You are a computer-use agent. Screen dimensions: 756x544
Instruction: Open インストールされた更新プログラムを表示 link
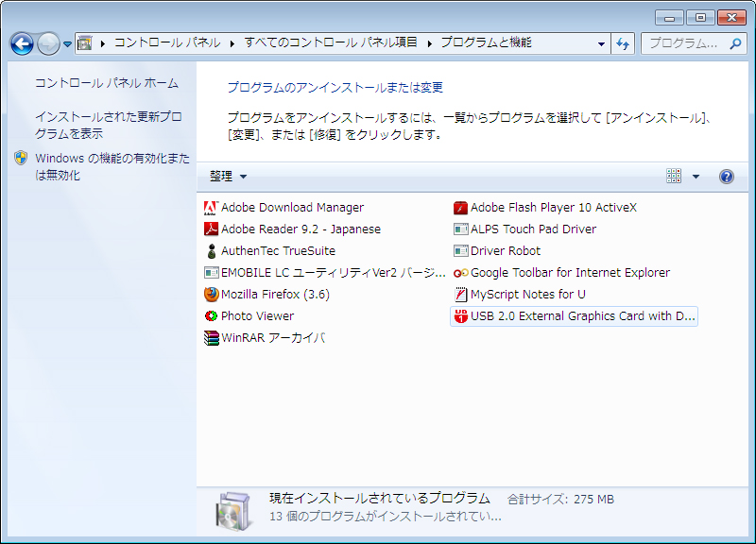click(108, 125)
